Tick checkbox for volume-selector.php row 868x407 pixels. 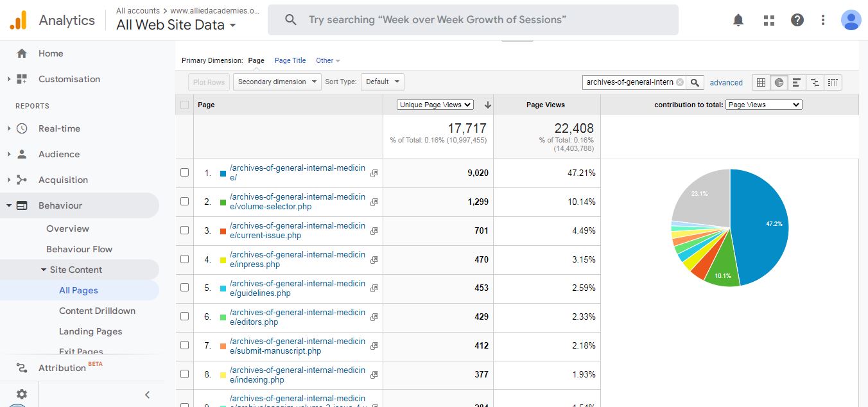[x=185, y=202]
